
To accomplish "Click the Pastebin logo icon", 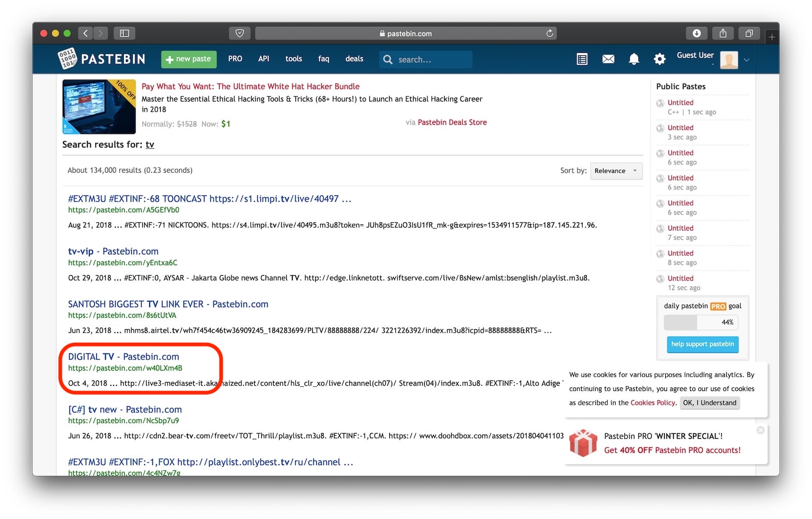I will coord(67,59).
